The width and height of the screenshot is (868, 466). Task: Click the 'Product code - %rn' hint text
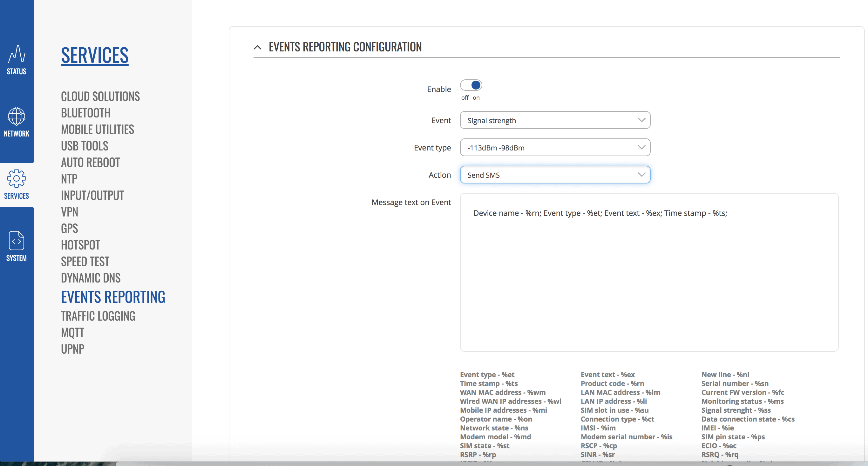click(612, 383)
